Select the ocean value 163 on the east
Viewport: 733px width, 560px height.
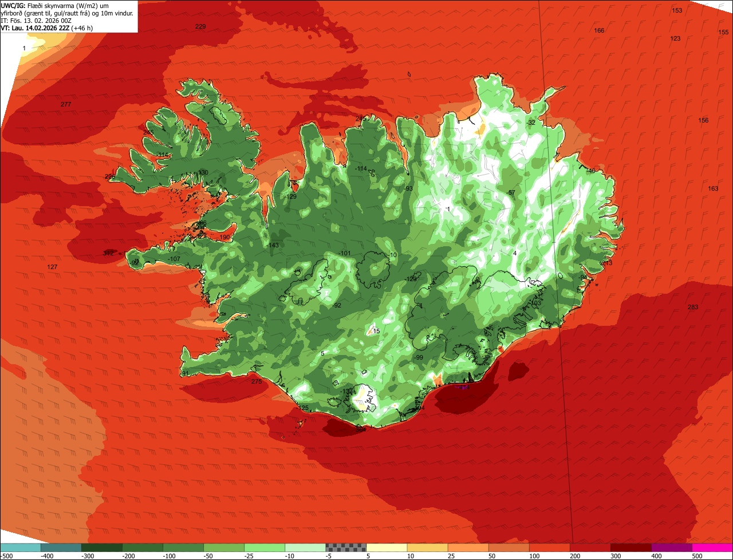point(713,188)
